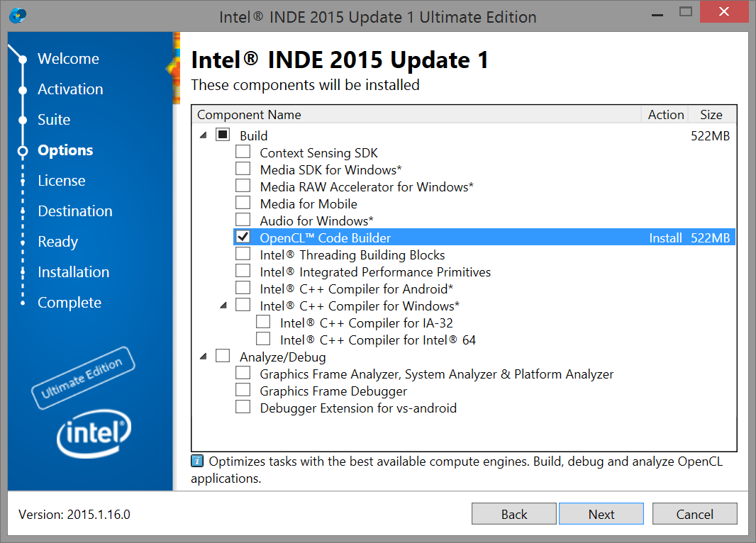The image size is (756, 543).
Task: Check Intel C++ Compiler for Windows checkbox
Action: pos(243,305)
